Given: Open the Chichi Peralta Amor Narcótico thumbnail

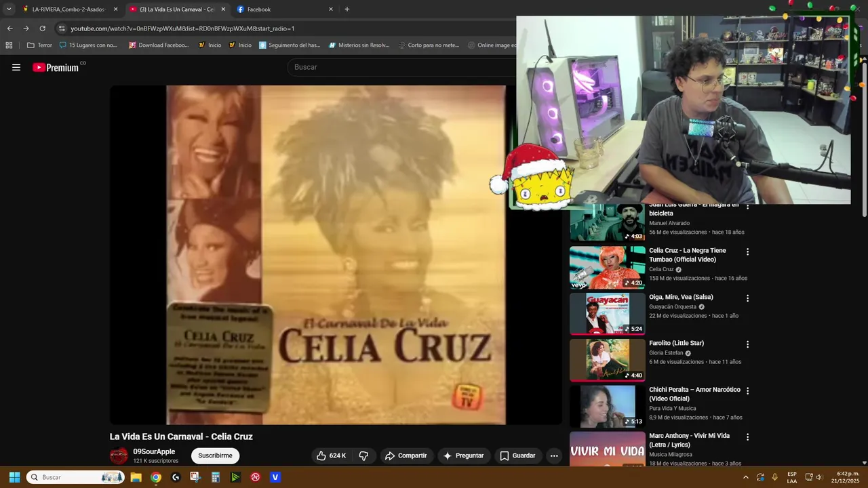Looking at the screenshot, I should 608,407.
